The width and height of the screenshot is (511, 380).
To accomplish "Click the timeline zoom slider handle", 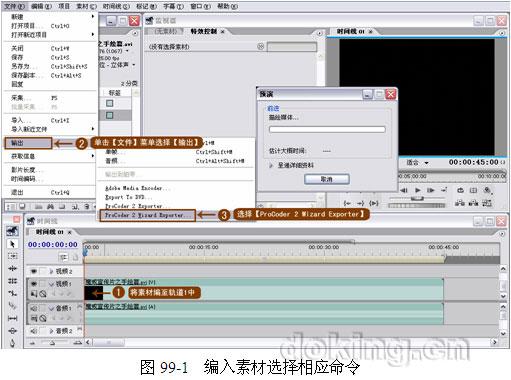I will coord(52,343).
